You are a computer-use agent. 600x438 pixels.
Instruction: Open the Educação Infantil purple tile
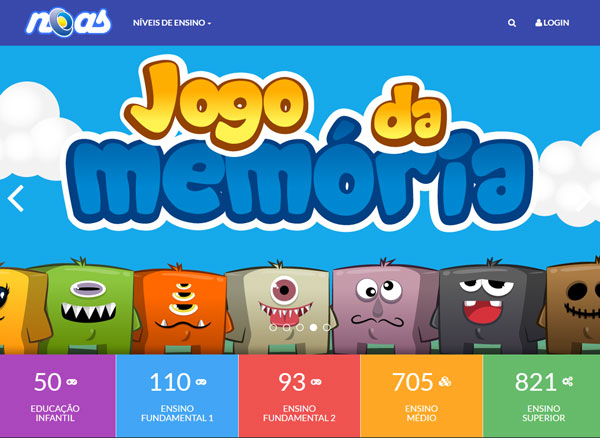click(x=57, y=396)
